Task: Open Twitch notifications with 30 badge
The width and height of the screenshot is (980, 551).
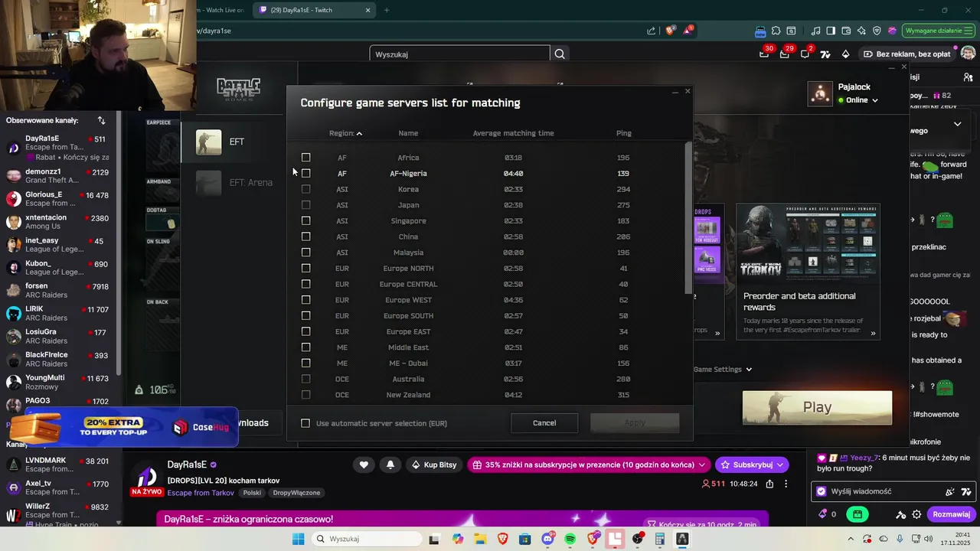Action: click(x=764, y=54)
